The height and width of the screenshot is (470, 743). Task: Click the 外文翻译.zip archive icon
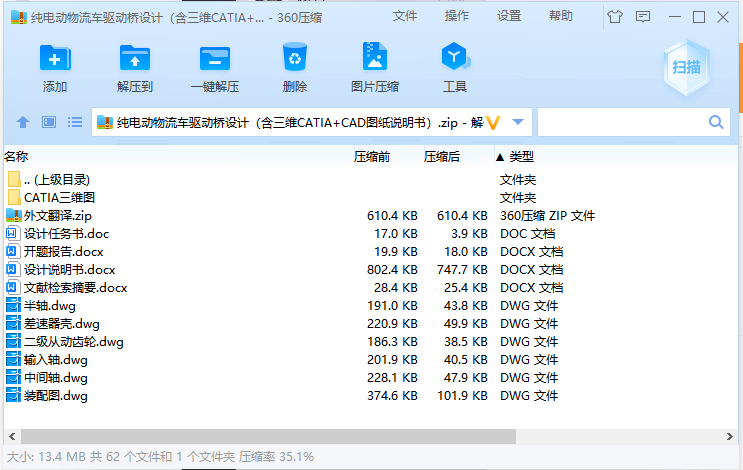tap(14, 215)
